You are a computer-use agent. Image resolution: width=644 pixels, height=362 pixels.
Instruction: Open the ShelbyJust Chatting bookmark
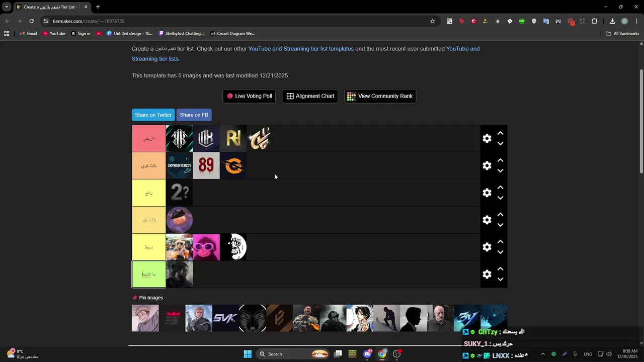click(181, 34)
